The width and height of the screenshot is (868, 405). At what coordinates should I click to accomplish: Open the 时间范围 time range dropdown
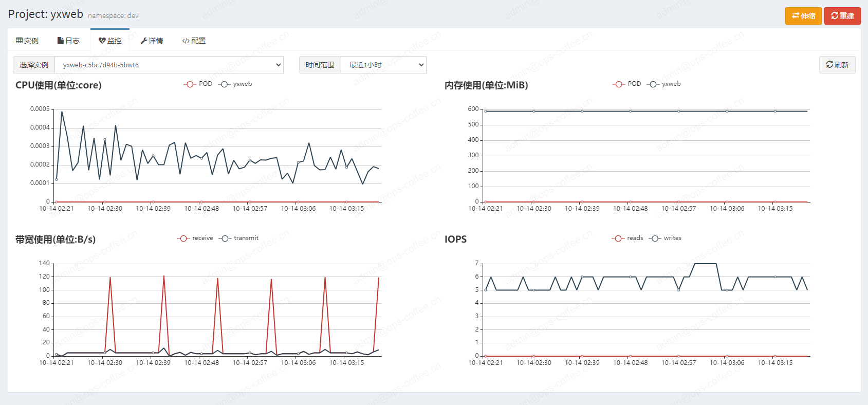(383, 65)
